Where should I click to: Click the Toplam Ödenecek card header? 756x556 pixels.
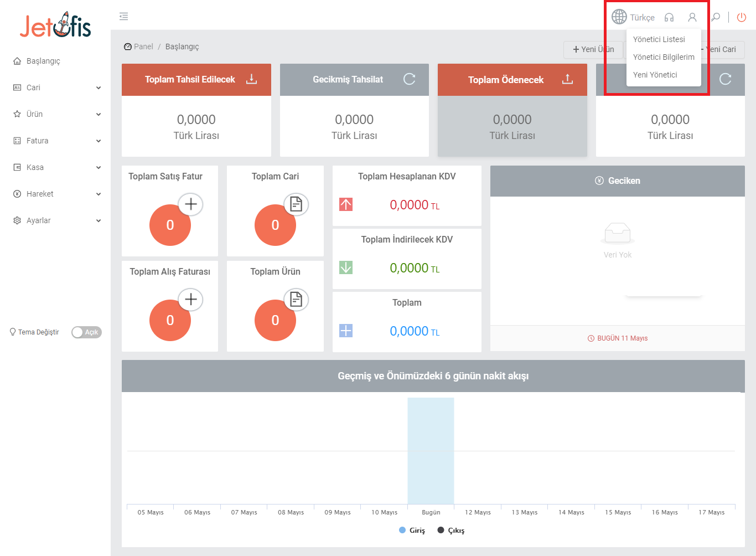(x=512, y=80)
